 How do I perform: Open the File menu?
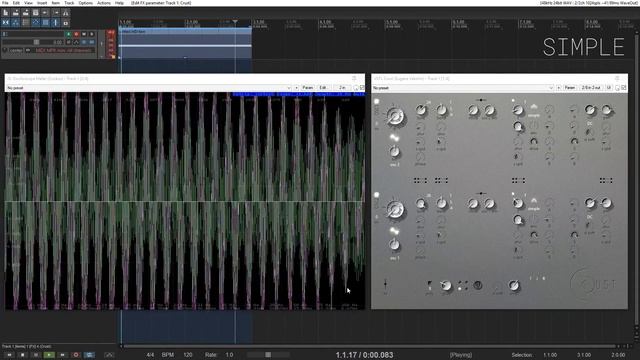click(x=5, y=3)
